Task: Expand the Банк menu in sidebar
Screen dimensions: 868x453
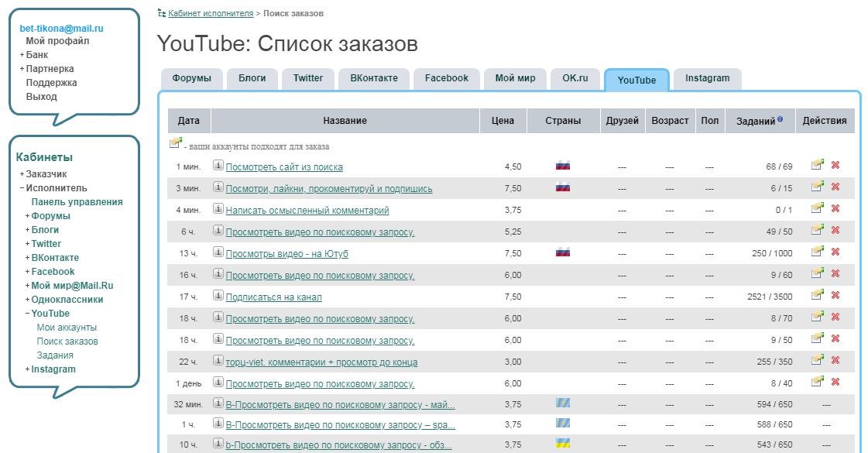Action: tap(22, 55)
